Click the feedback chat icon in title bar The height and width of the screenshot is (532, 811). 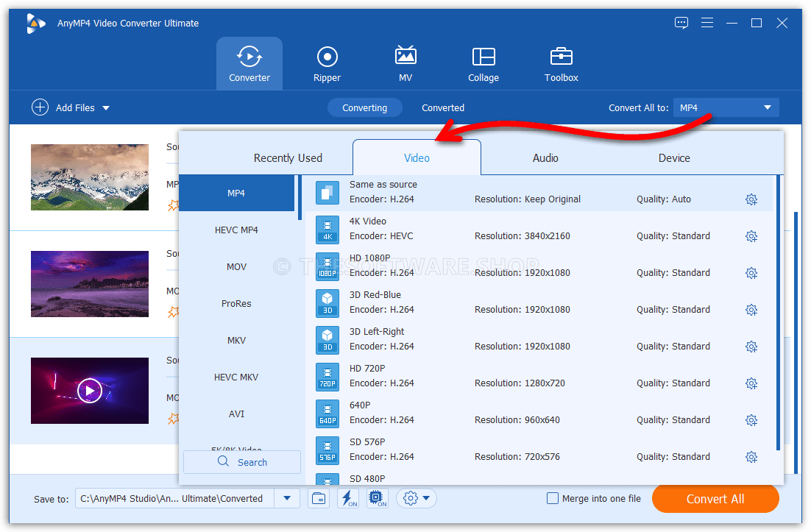(681, 23)
